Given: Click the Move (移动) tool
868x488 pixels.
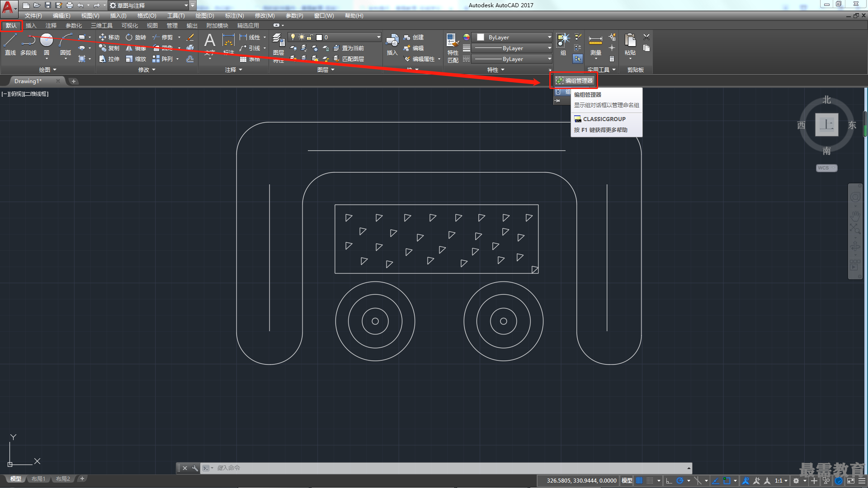Looking at the screenshot, I should click(109, 37).
